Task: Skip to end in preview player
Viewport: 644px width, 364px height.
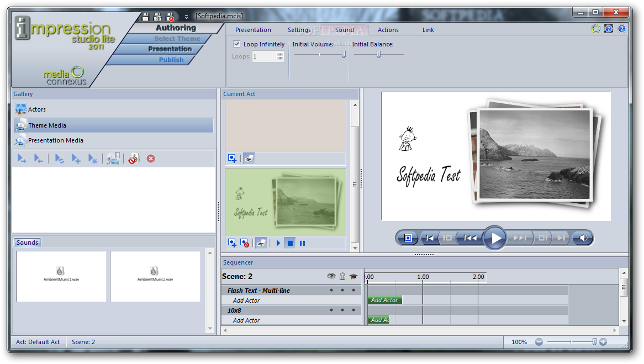Action: tap(561, 238)
